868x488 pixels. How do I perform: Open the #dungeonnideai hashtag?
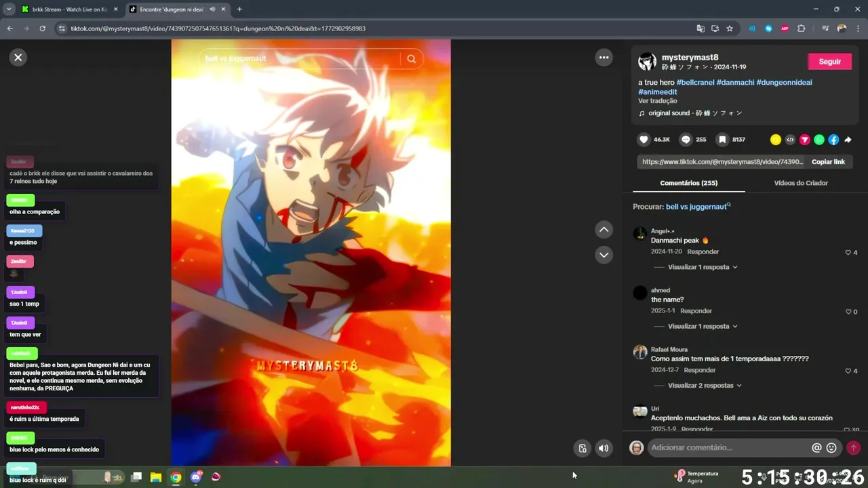(784, 83)
